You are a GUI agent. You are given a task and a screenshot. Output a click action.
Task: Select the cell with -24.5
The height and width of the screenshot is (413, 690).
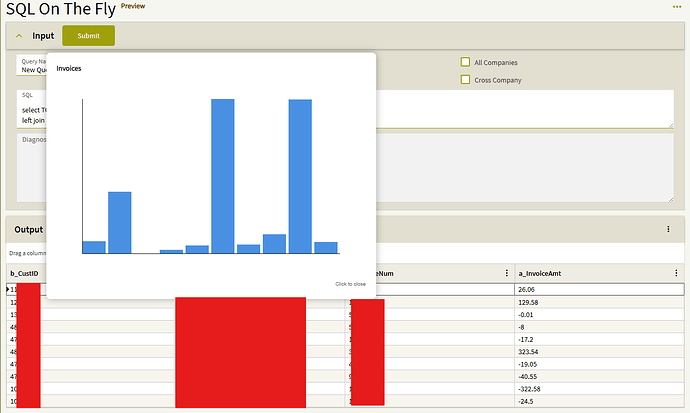599,401
